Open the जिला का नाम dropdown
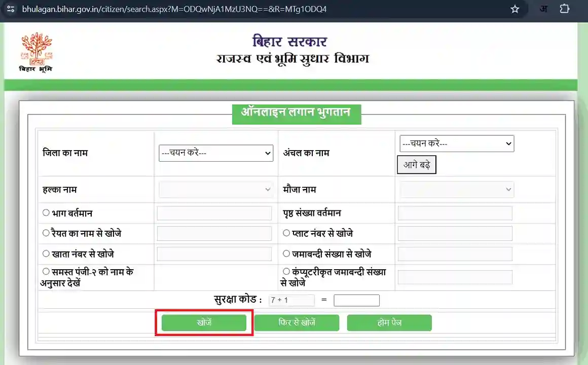 coord(216,153)
